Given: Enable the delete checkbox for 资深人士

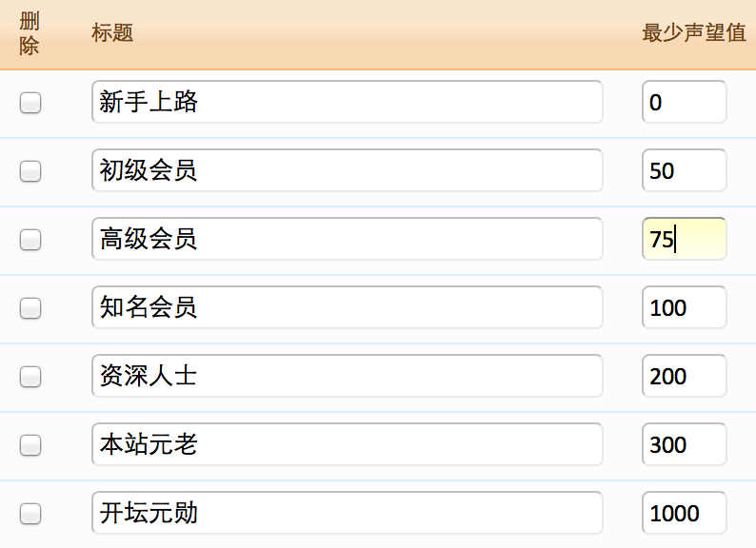Looking at the screenshot, I should (30, 377).
